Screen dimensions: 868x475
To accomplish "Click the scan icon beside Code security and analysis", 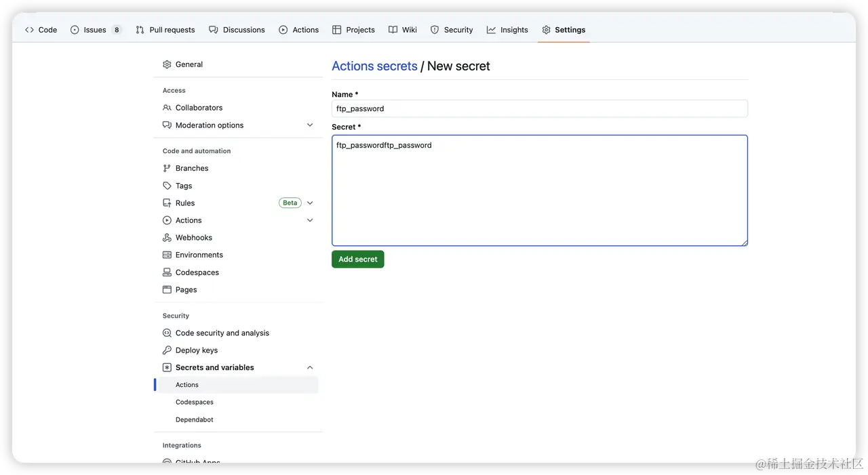I will pos(167,333).
